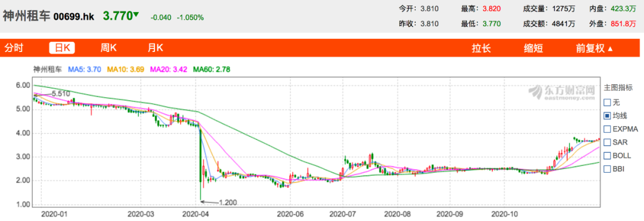The height and width of the screenshot is (221, 644).
Task: Toggle the 均线 moving average indicator
Action: (x=615, y=116)
